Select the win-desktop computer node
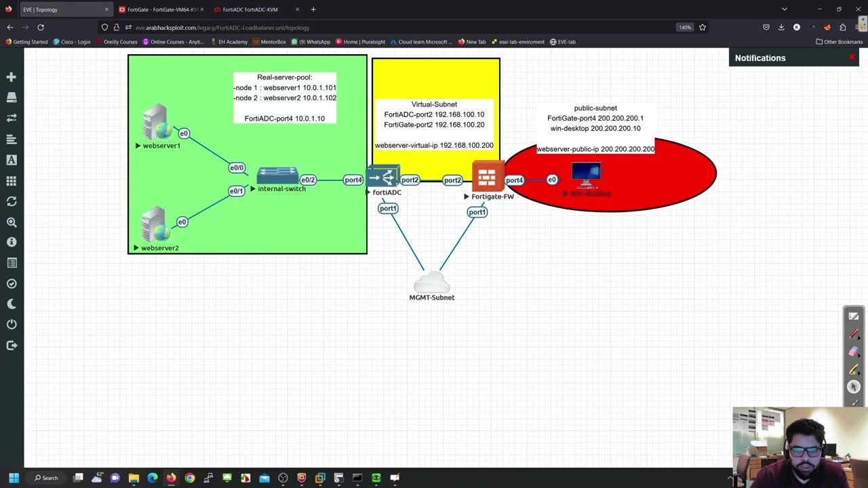The height and width of the screenshot is (488, 868). pos(586,175)
